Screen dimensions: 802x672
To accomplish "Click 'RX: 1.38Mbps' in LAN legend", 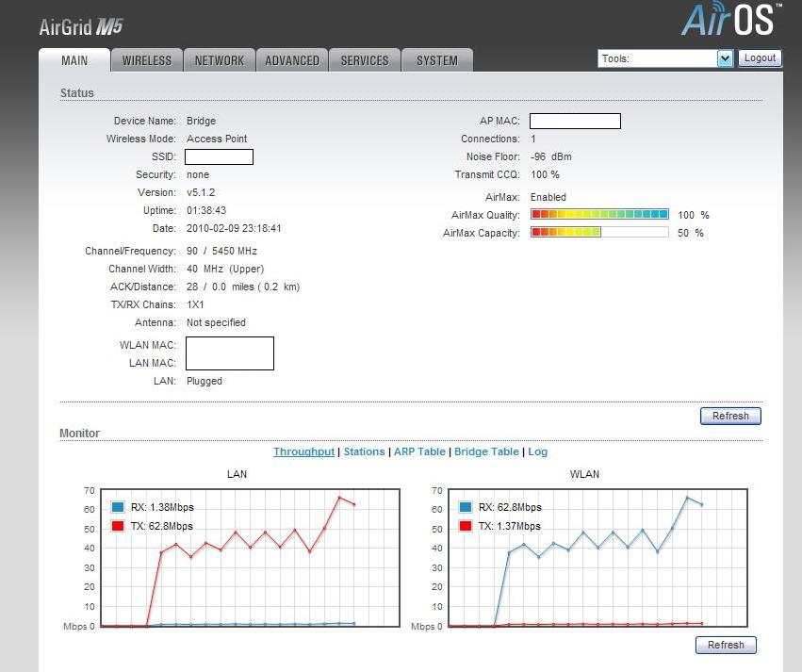I will click(162, 507).
